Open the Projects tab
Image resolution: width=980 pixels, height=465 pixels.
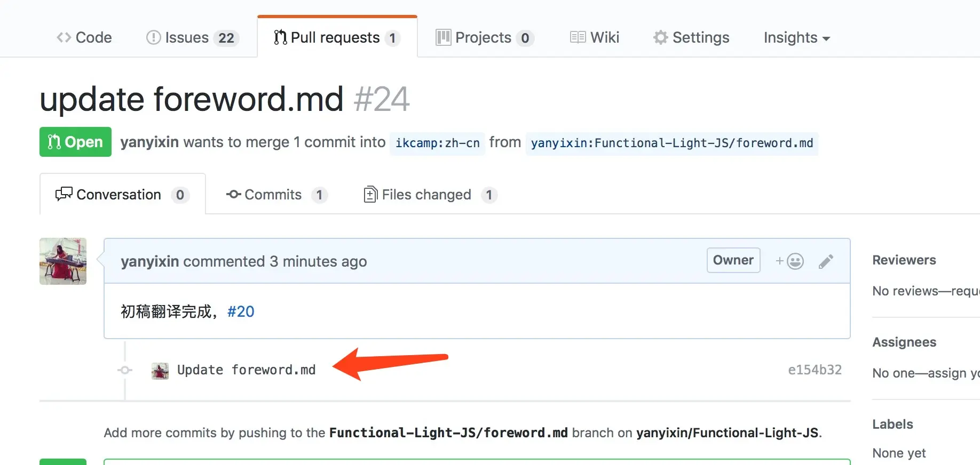(x=485, y=37)
